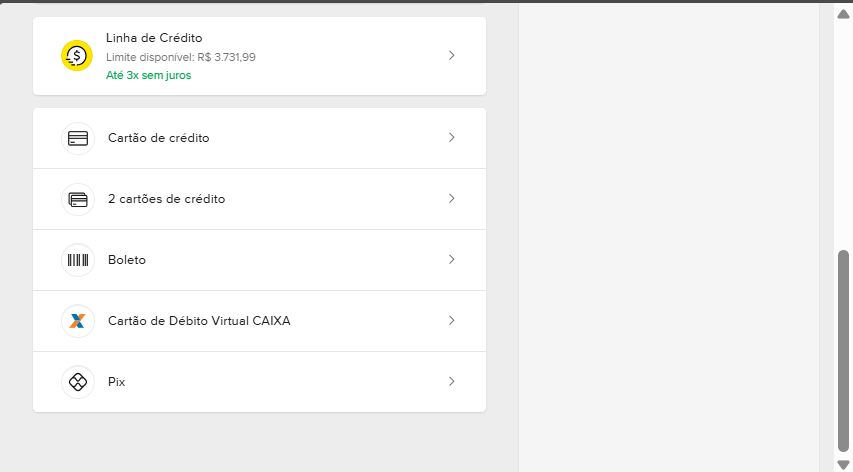Click the CAIXA logo icon
This screenshot has width=853, height=472.
pos(78,321)
